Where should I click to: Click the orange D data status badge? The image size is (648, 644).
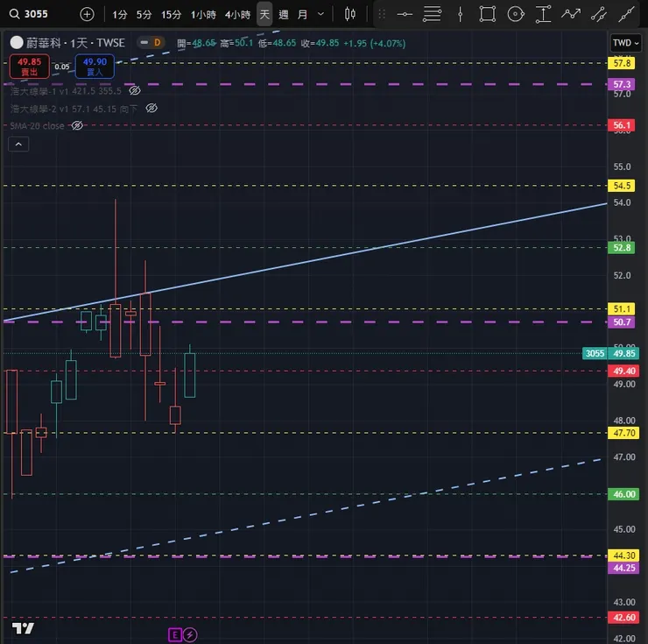[157, 43]
